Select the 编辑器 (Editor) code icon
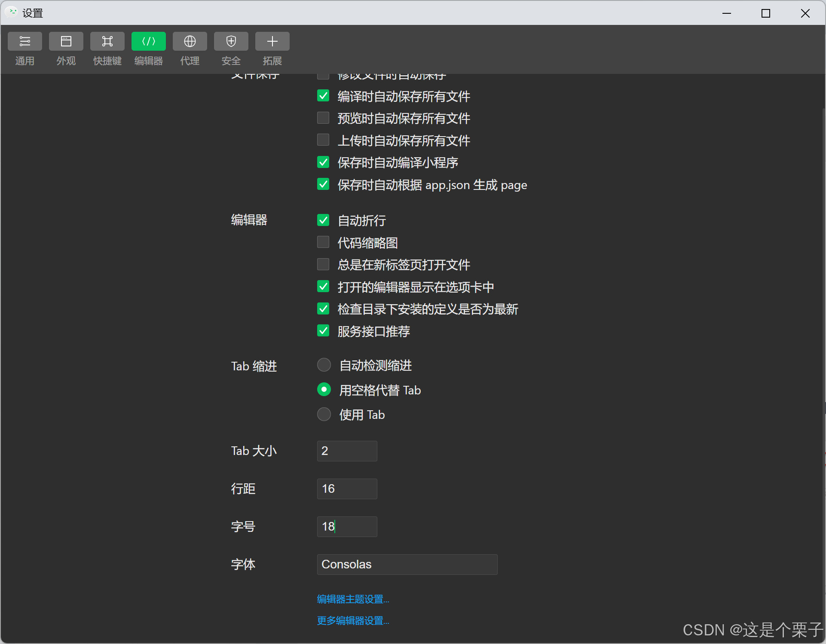Image resolution: width=826 pixels, height=644 pixels. coord(148,42)
